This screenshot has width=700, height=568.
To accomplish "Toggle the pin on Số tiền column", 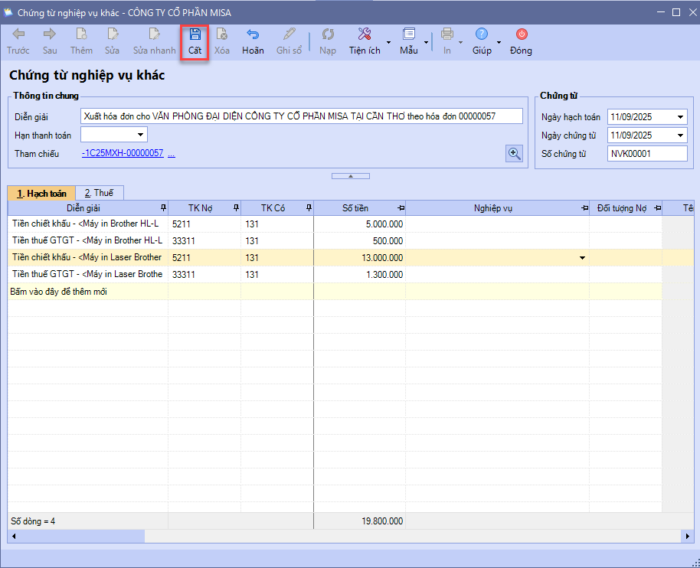I will (400, 207).
